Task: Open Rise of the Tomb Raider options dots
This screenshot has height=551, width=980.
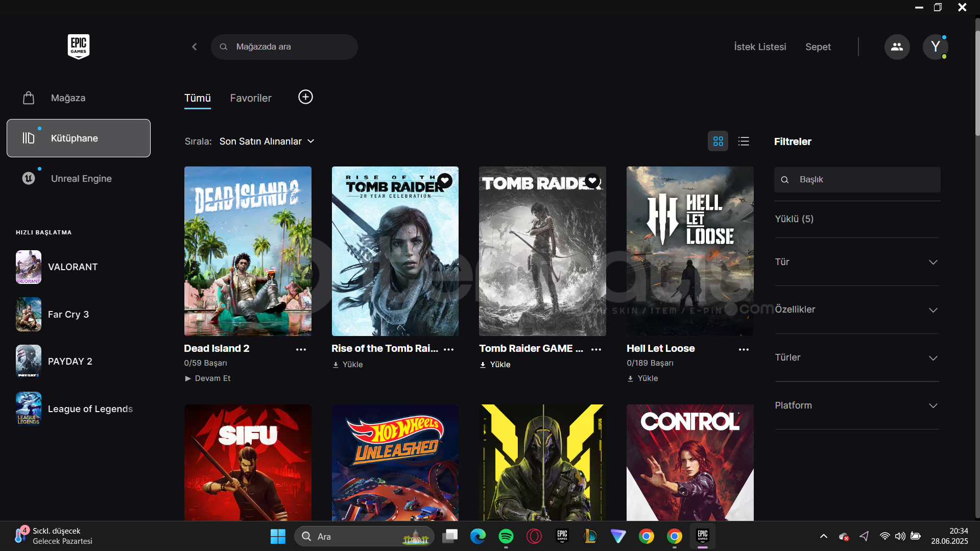Action: (449, 349)
